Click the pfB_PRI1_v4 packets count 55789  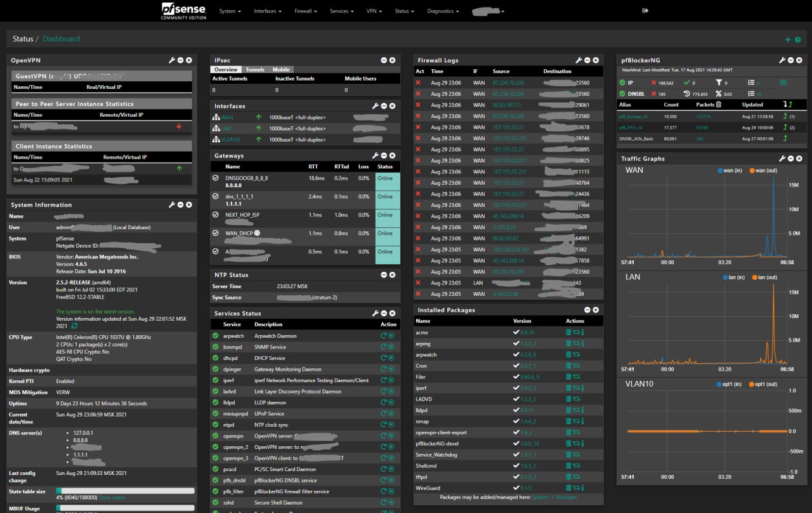click(x=703, y=128)
